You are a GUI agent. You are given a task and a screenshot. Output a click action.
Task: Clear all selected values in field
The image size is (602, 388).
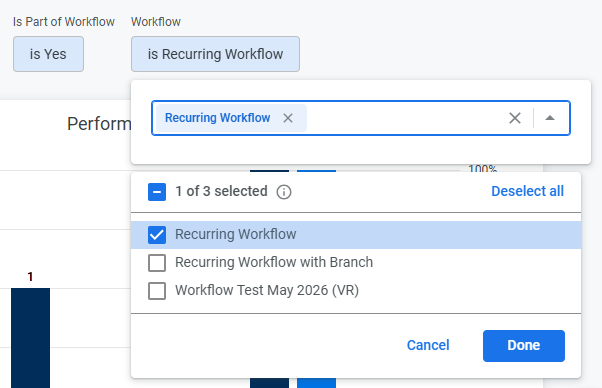(515, 118)
